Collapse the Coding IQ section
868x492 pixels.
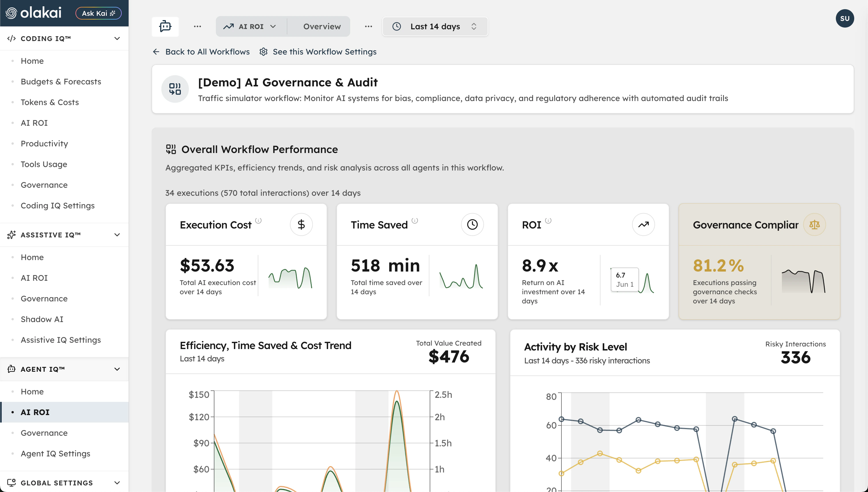point(117,38)
